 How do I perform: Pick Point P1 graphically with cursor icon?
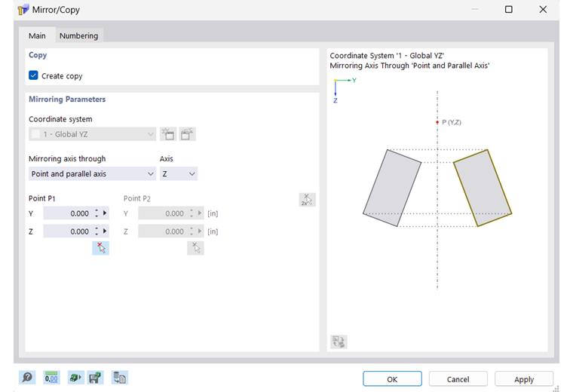(x=100, y=247)
